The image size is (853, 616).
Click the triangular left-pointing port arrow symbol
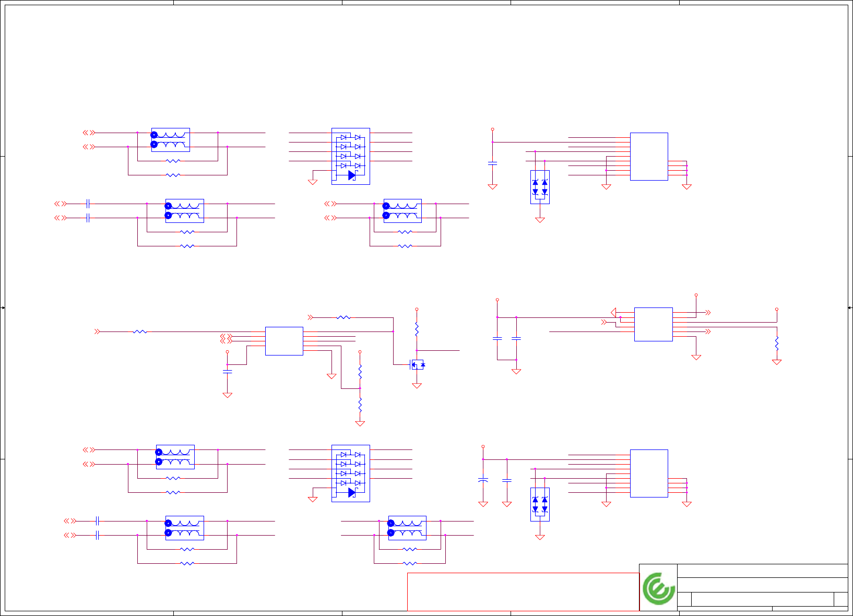pyautogui.click(x=613, y=312)
